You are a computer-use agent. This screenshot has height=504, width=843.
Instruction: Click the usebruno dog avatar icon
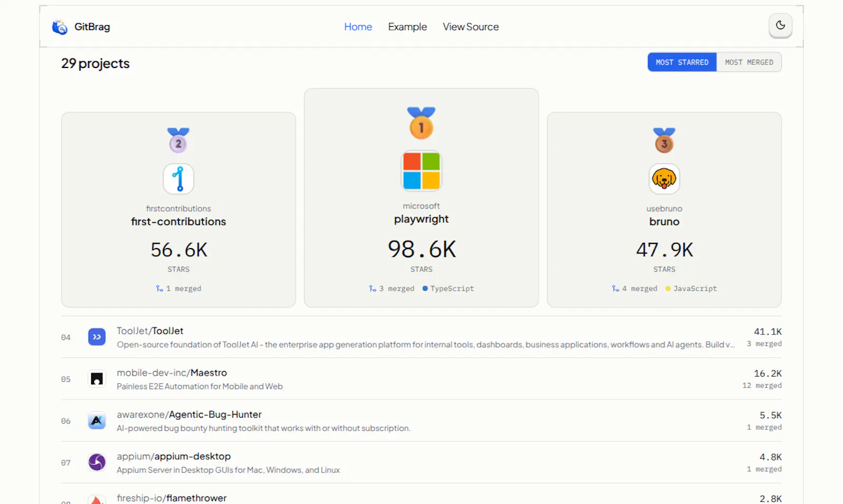tap(664, 179)
